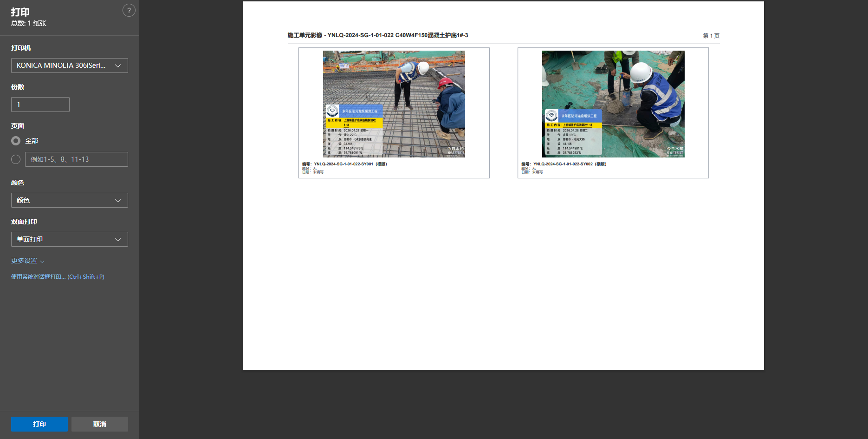Click the chevron on the 颜色 combo box

[118, 200]
